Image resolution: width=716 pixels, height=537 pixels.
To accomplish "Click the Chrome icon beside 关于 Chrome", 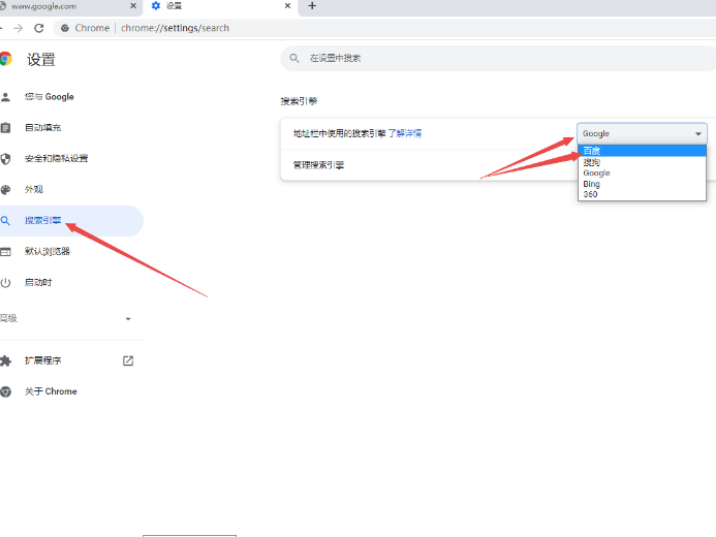I will click(5, 391).
